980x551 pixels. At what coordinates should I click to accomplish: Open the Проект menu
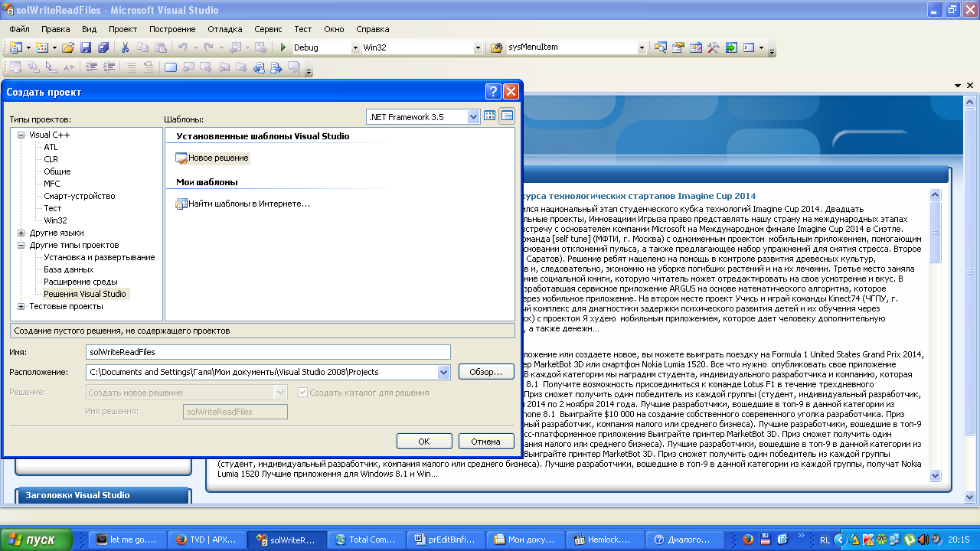[x=122, y=29]
